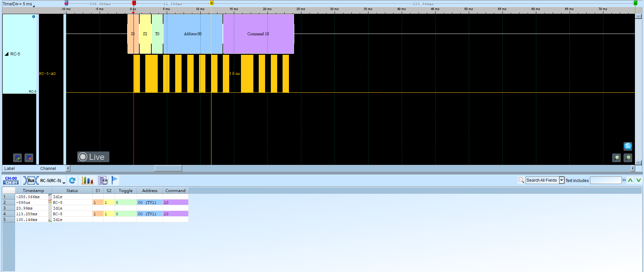644x272 pixels.
Task: Click the A cursor marker on the ruler
Action: pyautogui.click(x=635, y=3)
